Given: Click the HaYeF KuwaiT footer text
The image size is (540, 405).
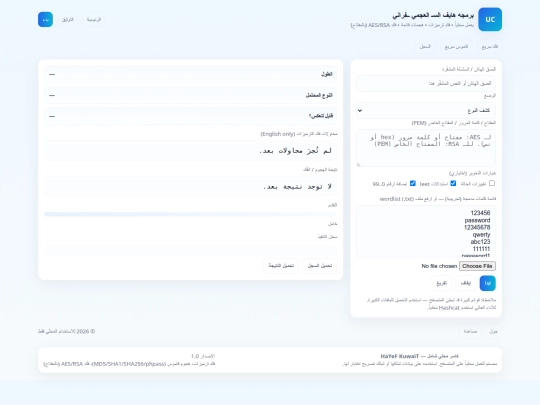Looking at the screenshot, I should tap(399, 356).
